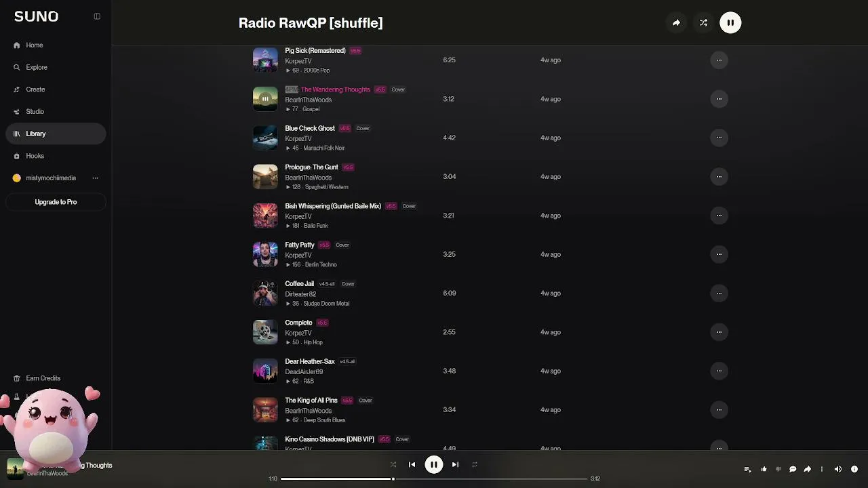The width and height of the screenshot is (868, 488).
Task: Open Explore in the sidebar
Action: pos(56,67)
